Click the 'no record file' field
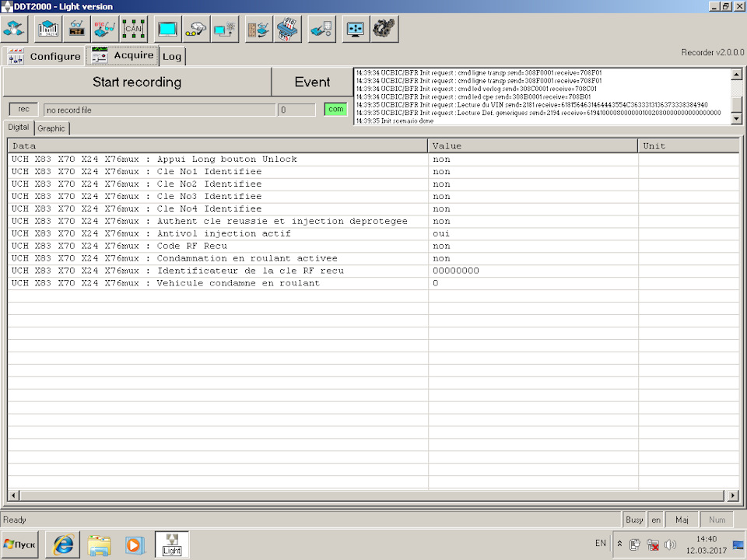The width and height of the screenshot is (747, 560). [159, 110]
